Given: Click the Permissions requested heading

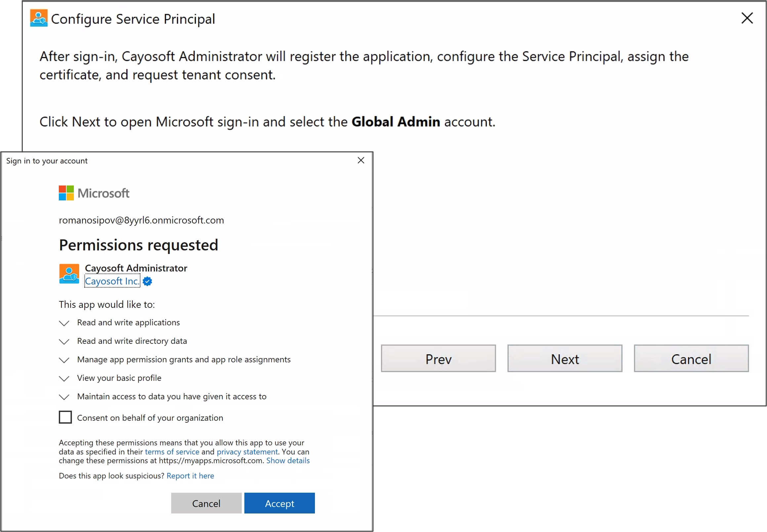Looking at the screenshot, I should point(138,245).
